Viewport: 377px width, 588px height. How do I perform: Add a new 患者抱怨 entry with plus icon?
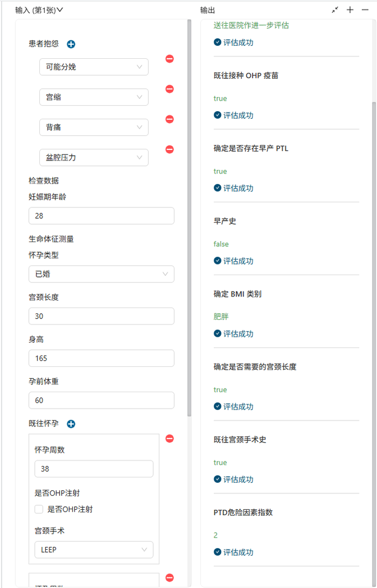pos(71,44)
